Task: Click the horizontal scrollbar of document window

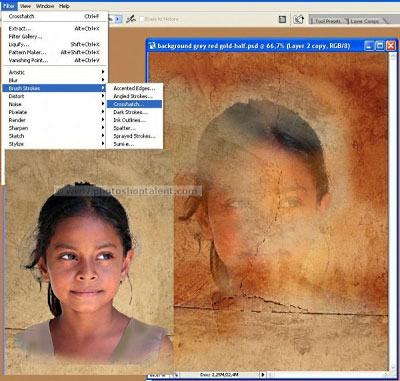Action: [x=328, y=375]
